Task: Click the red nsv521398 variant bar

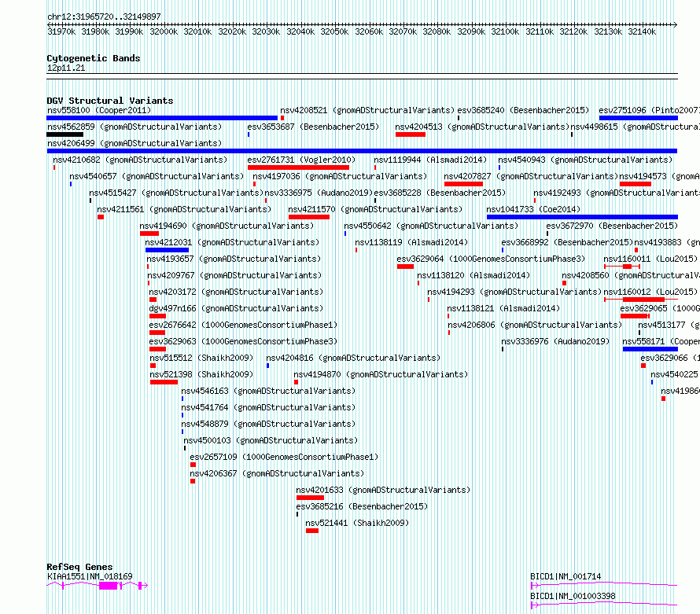Action: [x=164, y=382]
